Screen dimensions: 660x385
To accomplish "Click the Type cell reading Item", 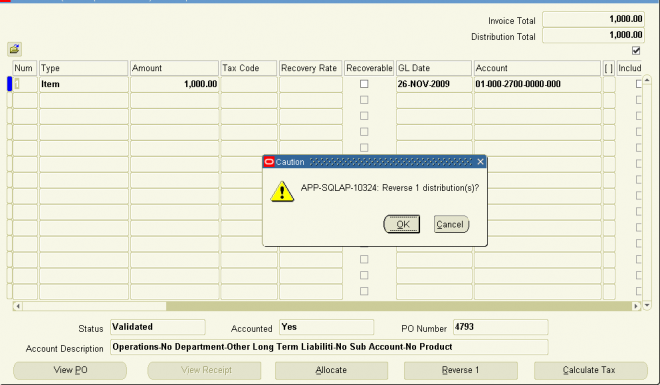I will (84, 84).
